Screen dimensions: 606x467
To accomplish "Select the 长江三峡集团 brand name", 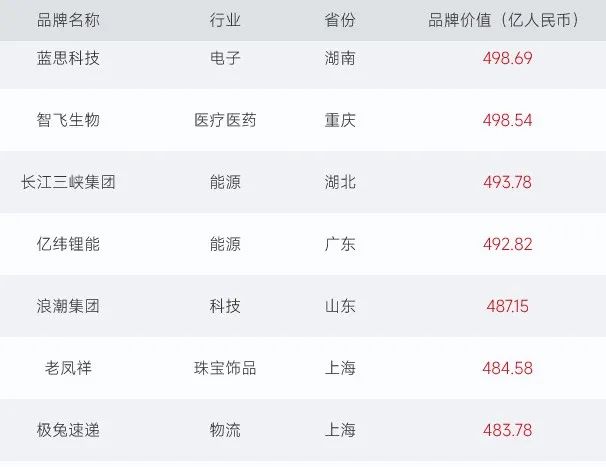I will click(x=68, y=182).
